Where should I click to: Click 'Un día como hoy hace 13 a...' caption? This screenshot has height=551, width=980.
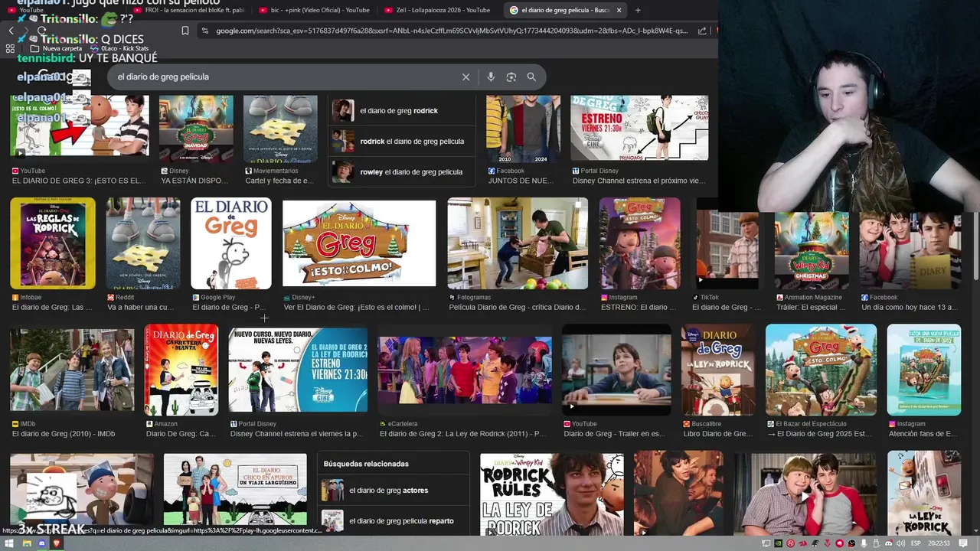click(910, 307)
